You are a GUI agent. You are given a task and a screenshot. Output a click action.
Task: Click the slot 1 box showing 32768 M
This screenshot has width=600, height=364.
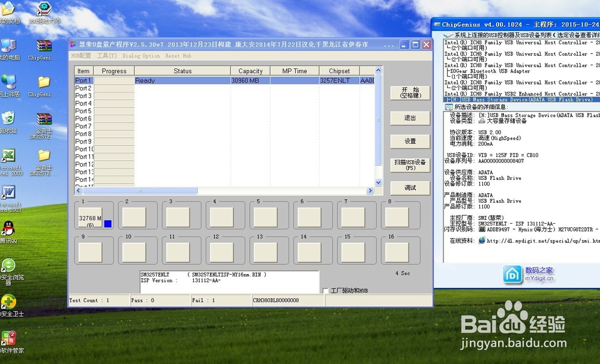click(91, 218)
